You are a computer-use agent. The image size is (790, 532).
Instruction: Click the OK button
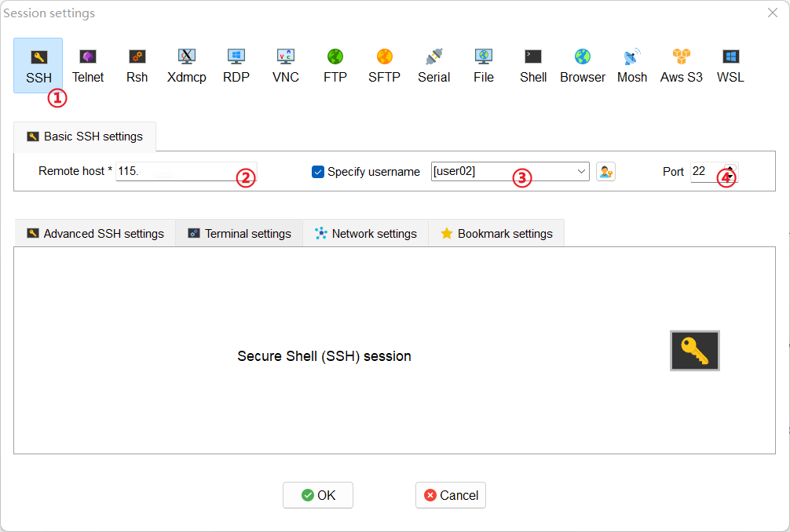click(318, 495)
